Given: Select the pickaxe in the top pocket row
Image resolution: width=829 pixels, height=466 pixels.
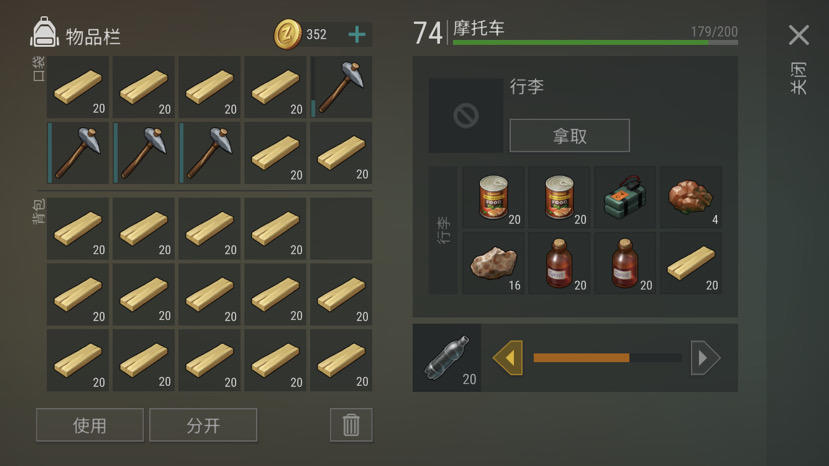Looking at the screenshot, I should pyautogui.click(x=341, y=87).
